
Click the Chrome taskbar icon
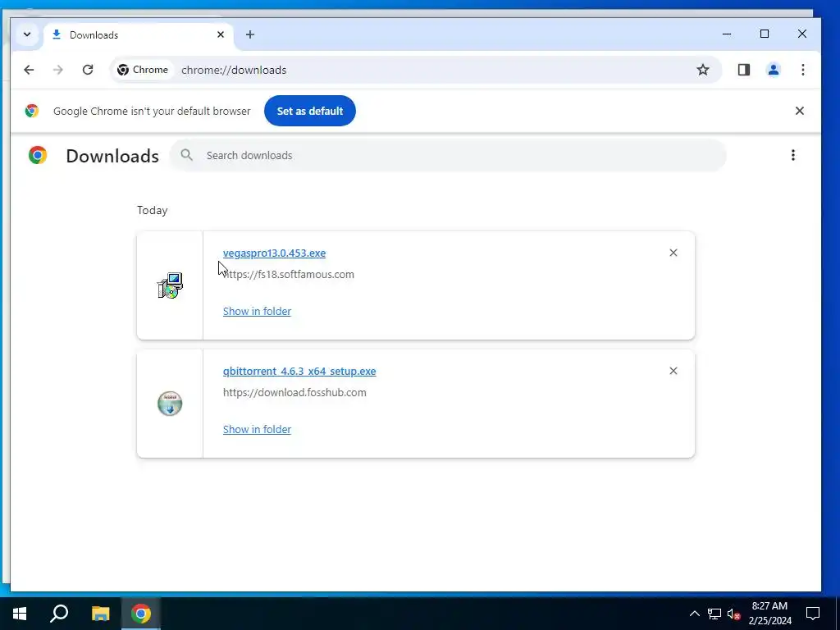[x=141, y=614]
